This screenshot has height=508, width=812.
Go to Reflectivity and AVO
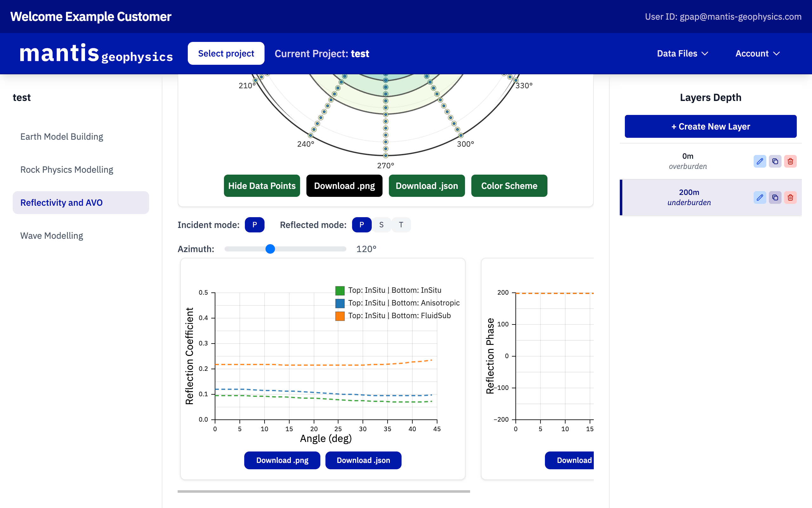81,203
